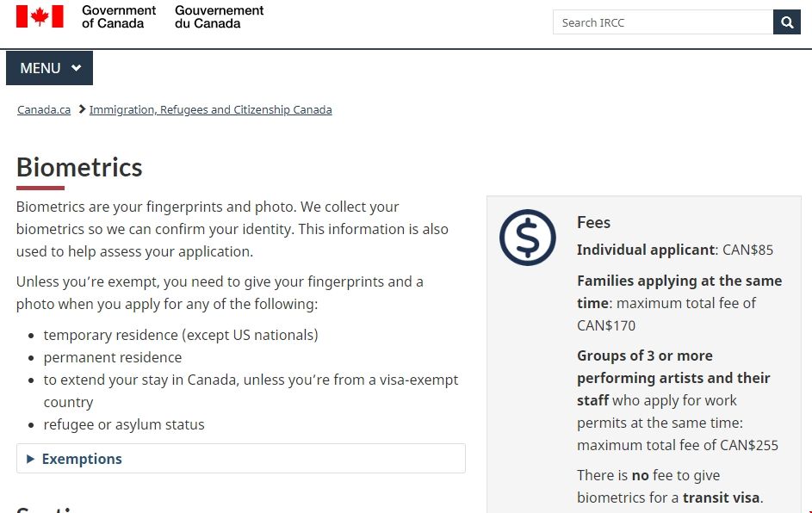Screen dimensions: 812x513
Task: Click the down chevron on MENU
Action: coord(77,68)
